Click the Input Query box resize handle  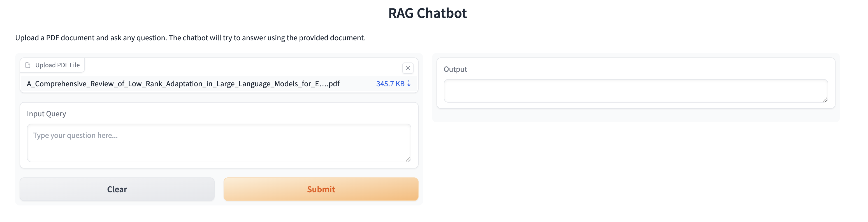408,159
